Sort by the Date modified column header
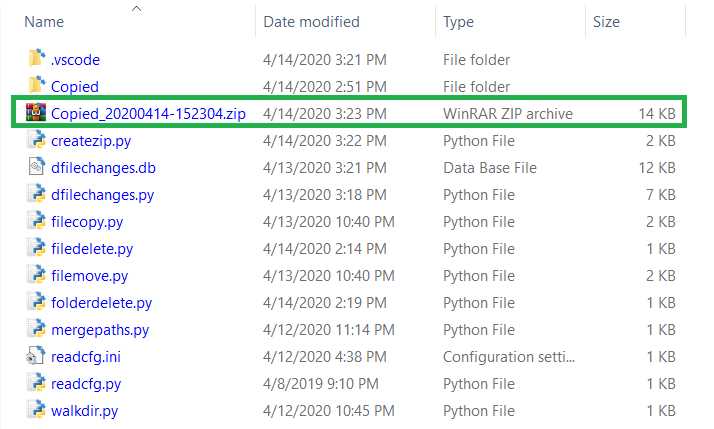714x429 pixels. click(311, 22)
